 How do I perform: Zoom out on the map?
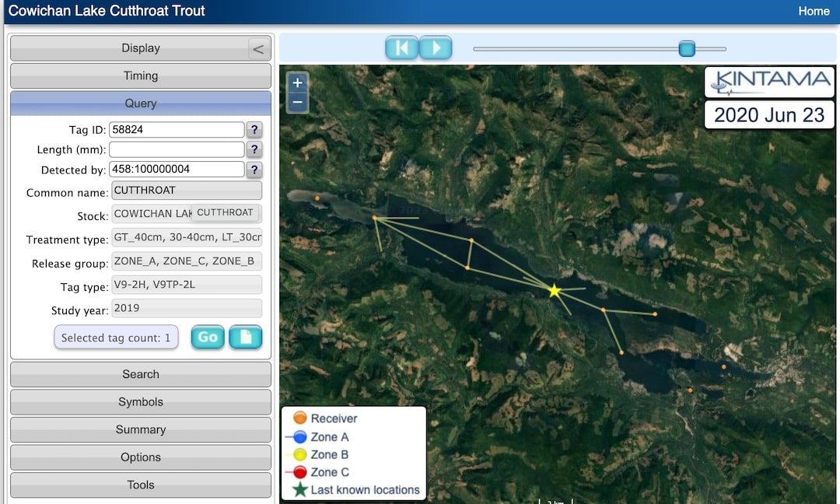297,102
